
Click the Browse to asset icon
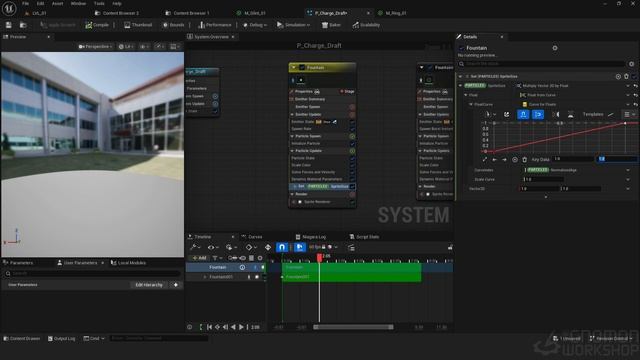click(x=23, y=25)
